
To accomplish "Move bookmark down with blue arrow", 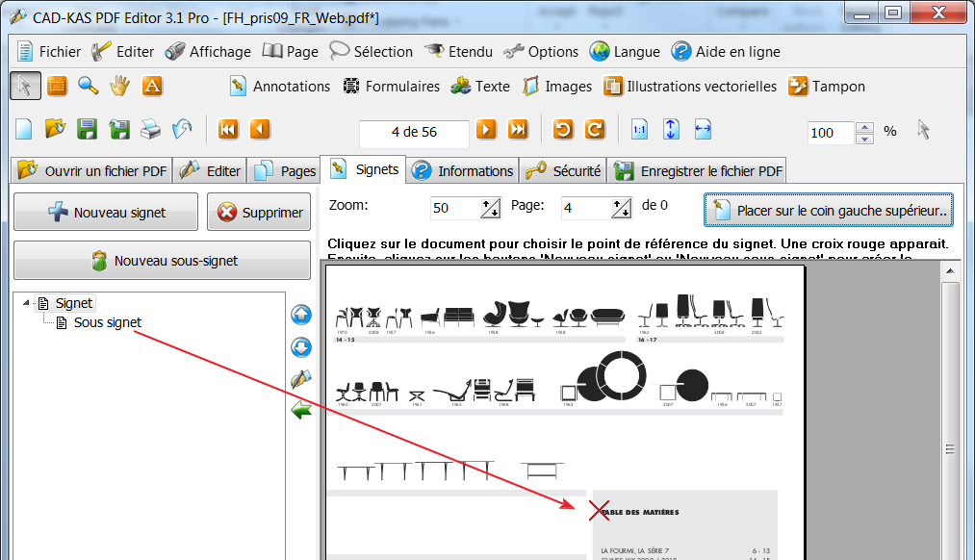I will tap(301, 347).
